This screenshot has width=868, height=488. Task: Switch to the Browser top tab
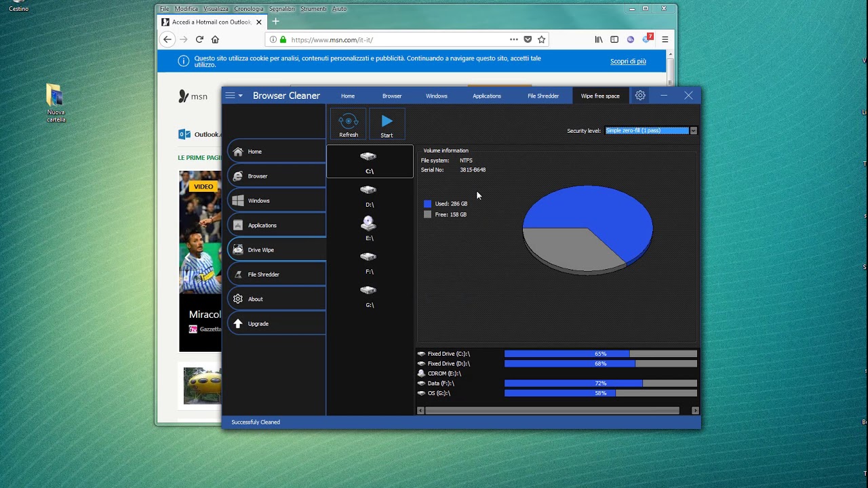pyautogui.click(x=392, y=96)
